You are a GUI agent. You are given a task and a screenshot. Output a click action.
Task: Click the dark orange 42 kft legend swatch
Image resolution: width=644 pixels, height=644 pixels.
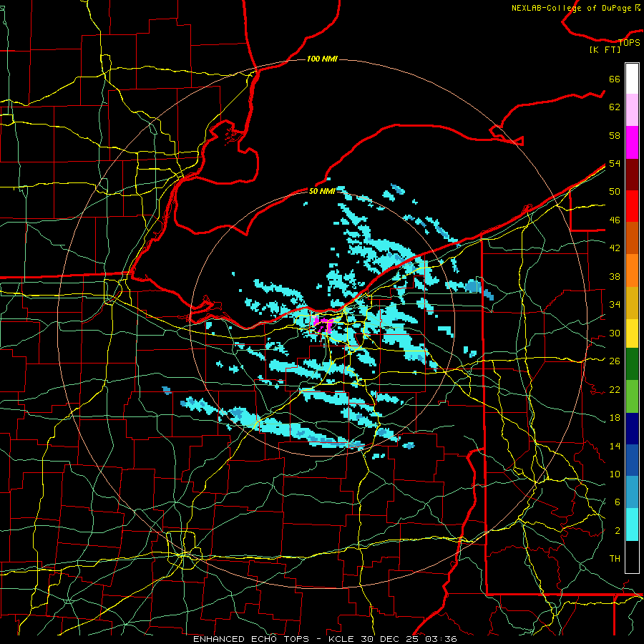tap(632, 238)
